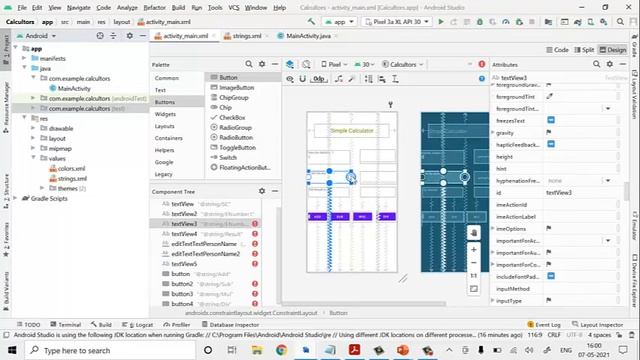Open Android project view dropdown
The image size is (640, 360).
pos(36,36)
